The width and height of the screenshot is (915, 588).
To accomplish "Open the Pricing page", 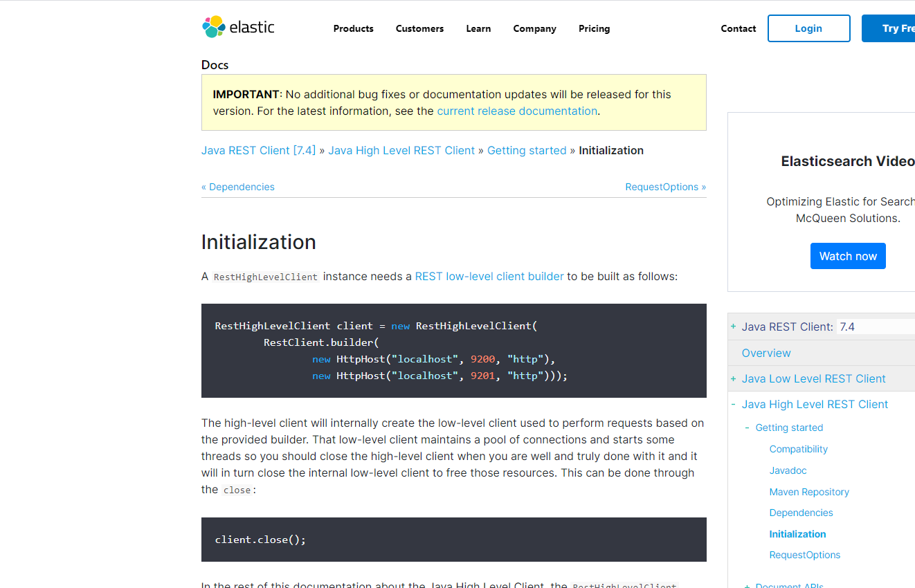I will tap(594, 28).
